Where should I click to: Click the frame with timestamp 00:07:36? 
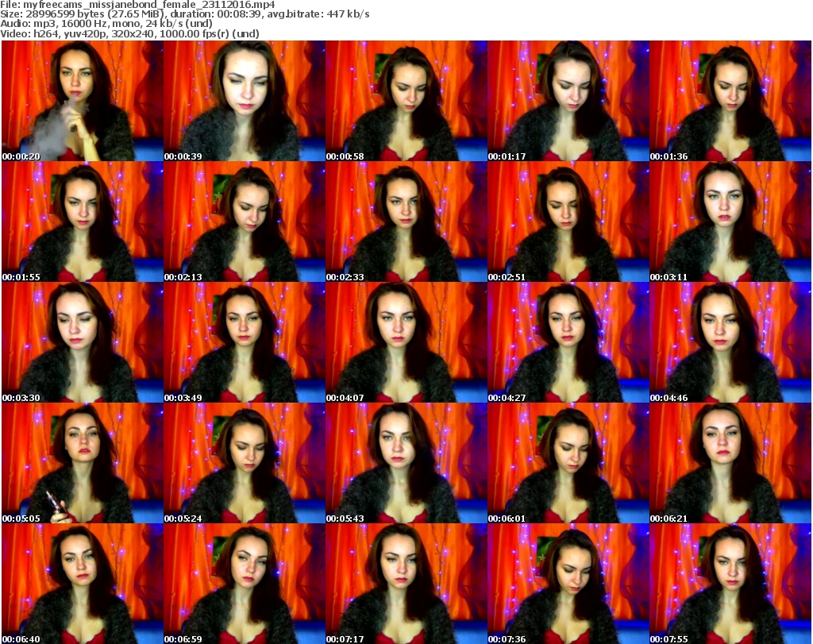(568, 584)
